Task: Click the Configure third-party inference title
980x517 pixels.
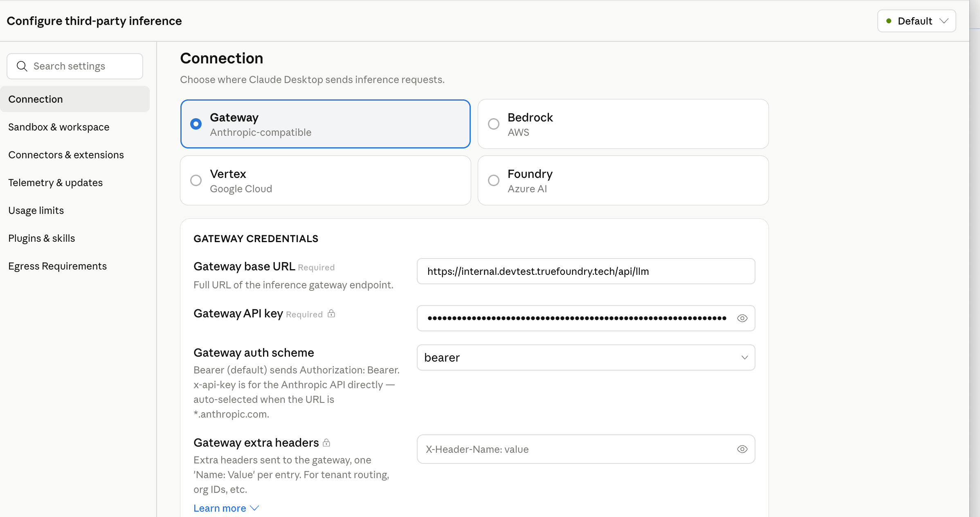Action: coord(94,21)
